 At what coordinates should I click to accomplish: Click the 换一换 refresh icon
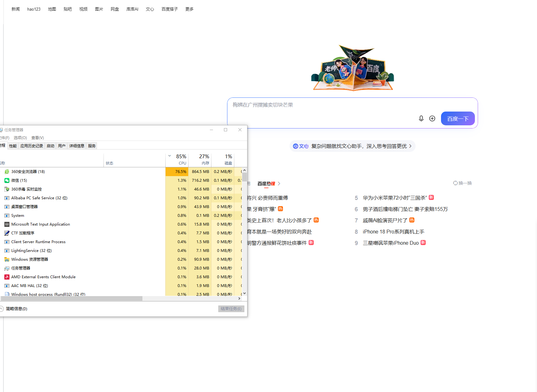pyautogui.click(x=455, y=183)
